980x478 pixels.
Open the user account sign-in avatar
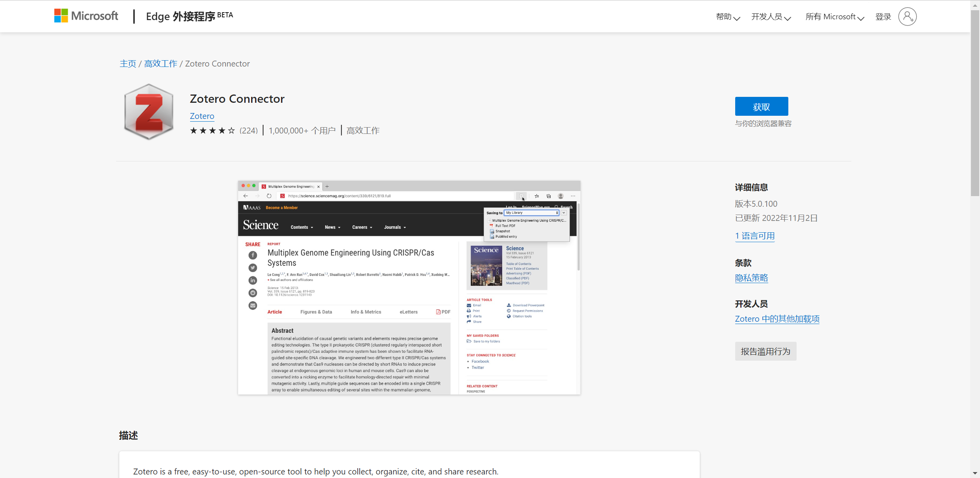click(907, 17)
